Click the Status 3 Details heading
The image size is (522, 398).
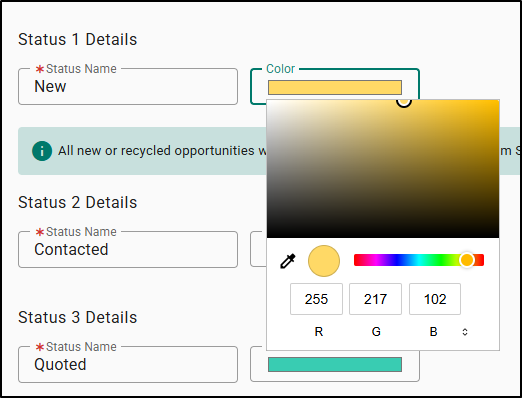(78, 317)
